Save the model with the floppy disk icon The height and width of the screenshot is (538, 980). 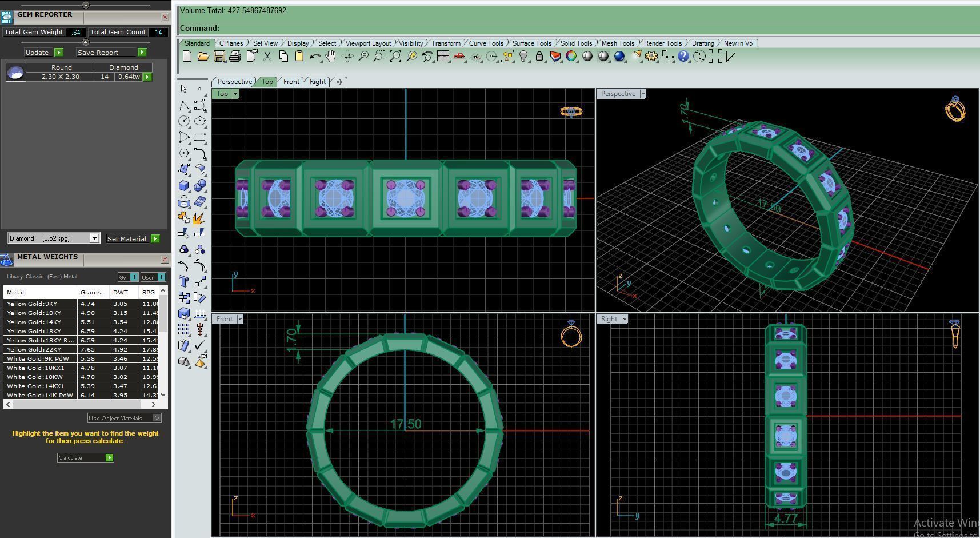219,56
